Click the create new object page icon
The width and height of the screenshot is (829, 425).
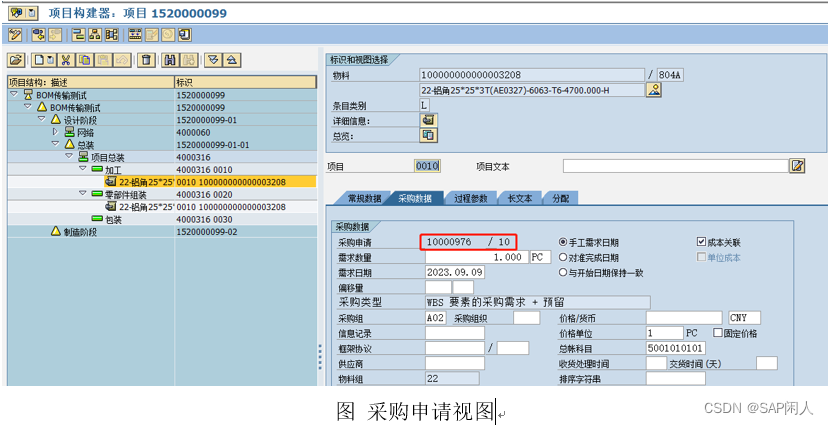39,60
